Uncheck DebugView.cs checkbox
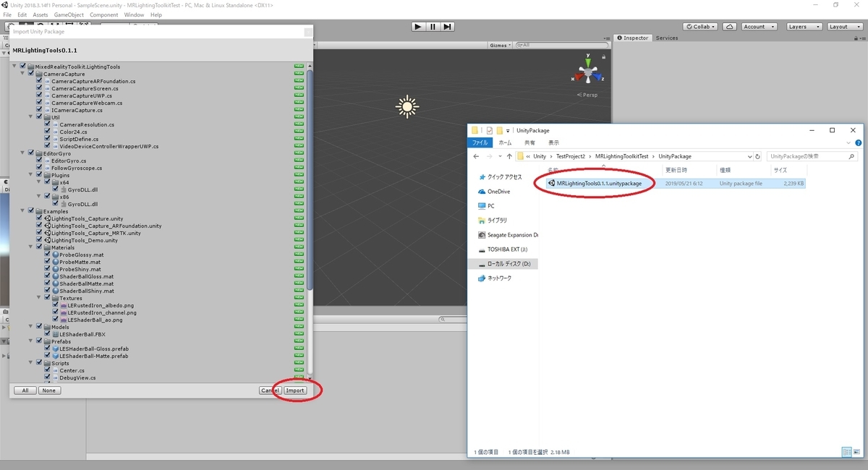 [x=47, y=377]
